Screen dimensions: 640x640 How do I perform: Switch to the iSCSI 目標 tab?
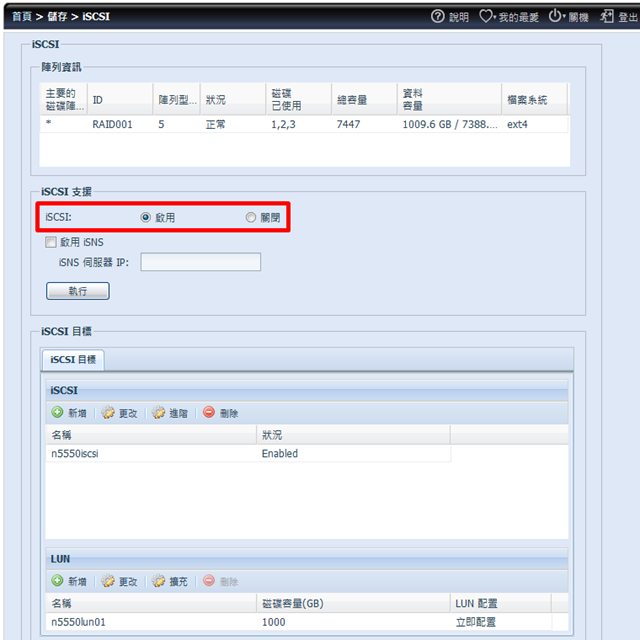[73, 360]
